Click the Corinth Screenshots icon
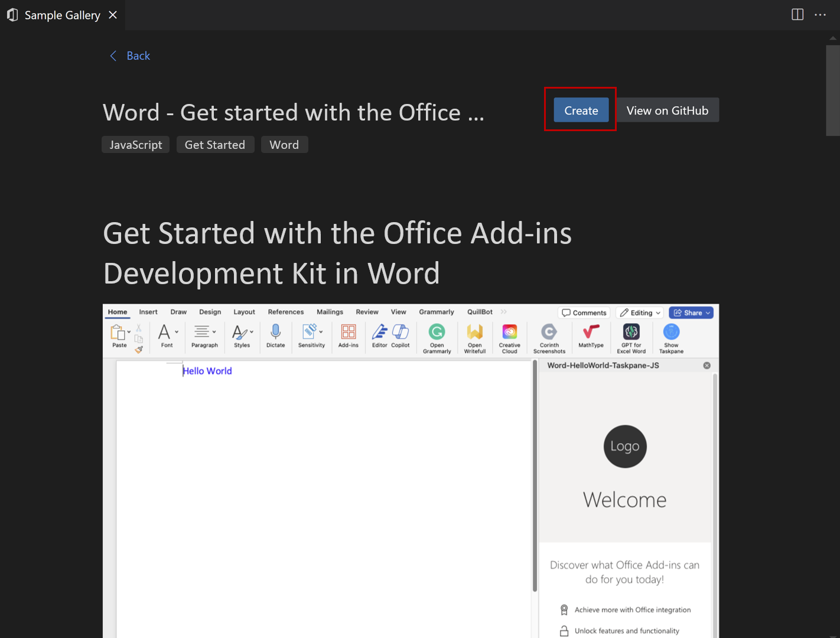The height and width of the screenshot is (638, 840). [x=549, y=332]
